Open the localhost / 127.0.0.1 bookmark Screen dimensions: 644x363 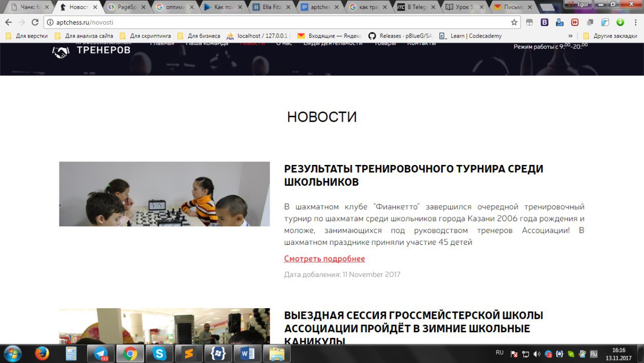click(x=258, y=36)
